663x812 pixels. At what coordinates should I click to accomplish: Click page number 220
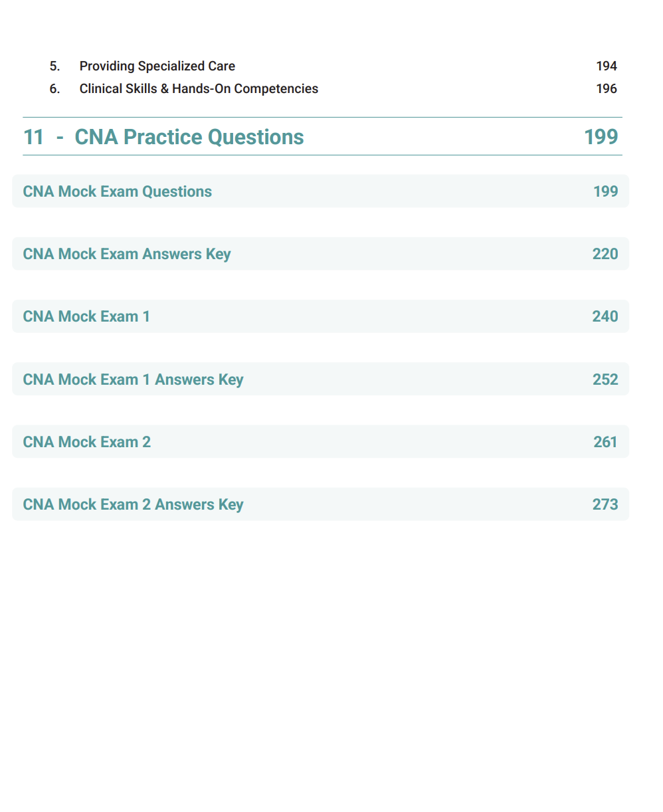click(605, 254)
